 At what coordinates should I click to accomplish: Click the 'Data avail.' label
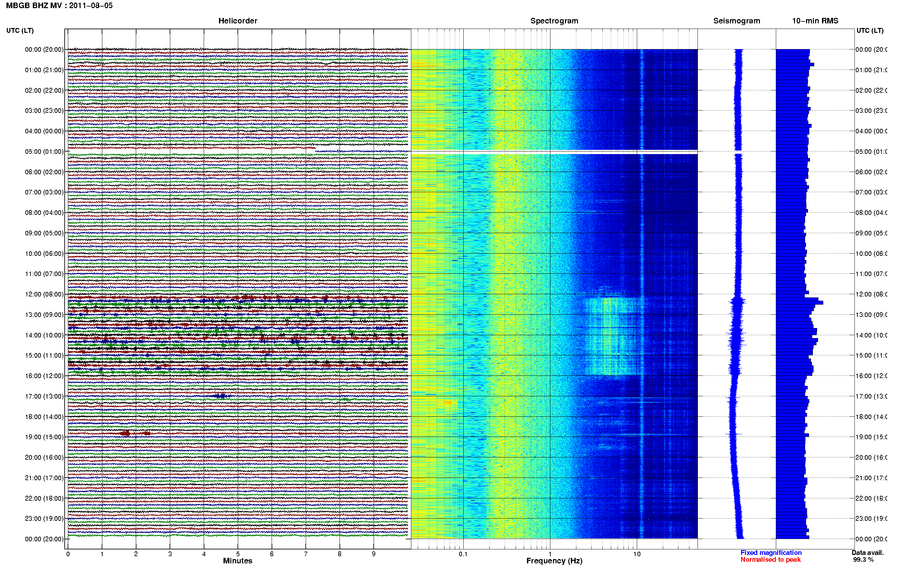click(867, 553)
